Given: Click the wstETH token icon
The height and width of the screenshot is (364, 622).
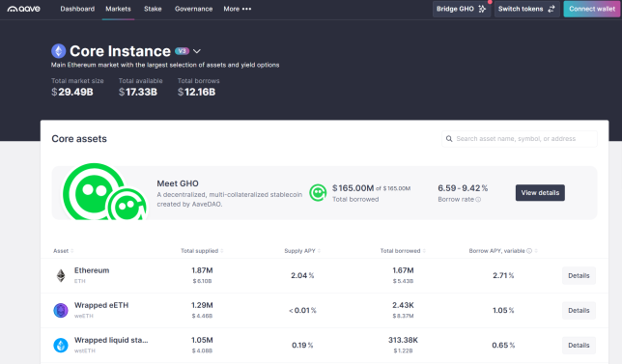Looking at the screenshot, I should [61, 345].
